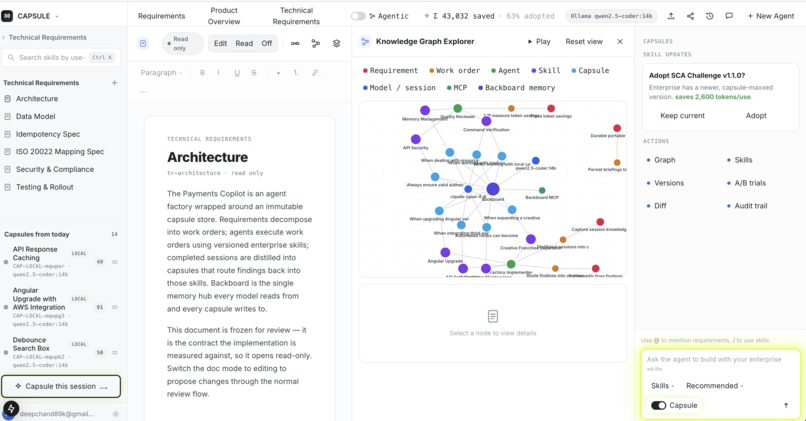Viewport: 806px width, 421px height.
Task: Click the upload export icon
Action: click(x=671, y=16)
